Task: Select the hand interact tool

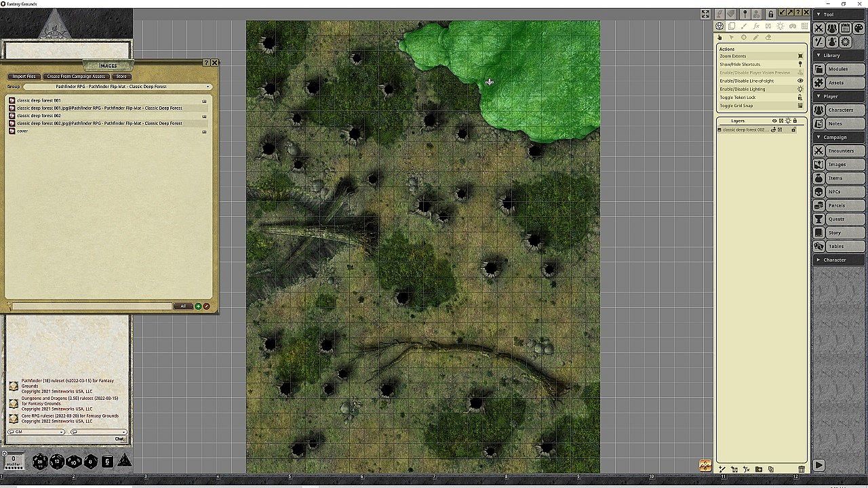Action: [x=719, y=37]
